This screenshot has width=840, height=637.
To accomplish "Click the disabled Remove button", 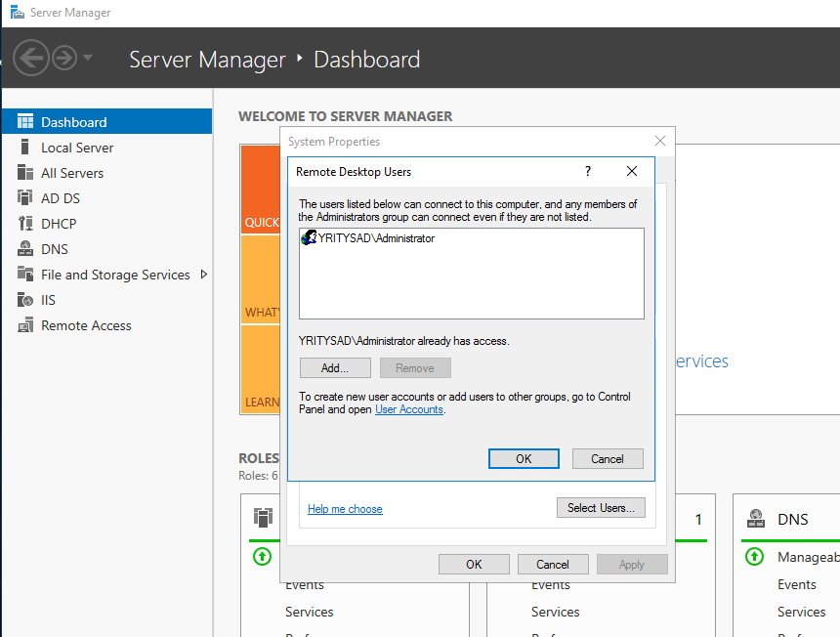I will point(415,368).
